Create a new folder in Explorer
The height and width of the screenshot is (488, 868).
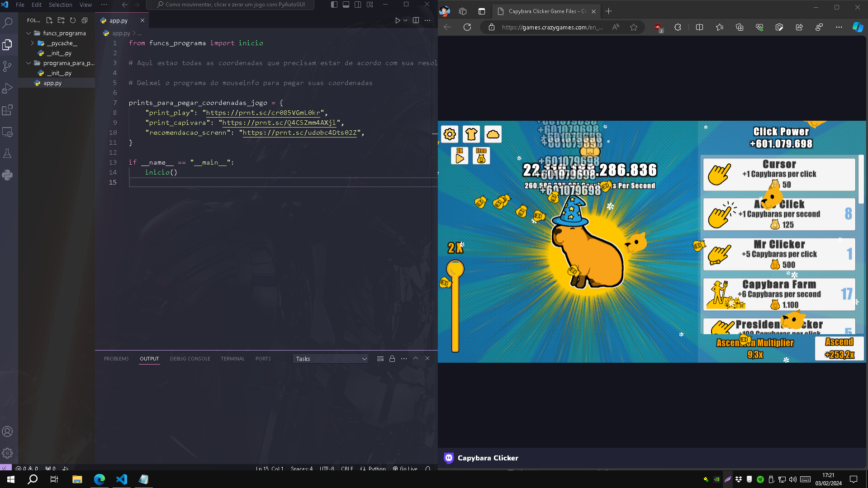point(61,20)
